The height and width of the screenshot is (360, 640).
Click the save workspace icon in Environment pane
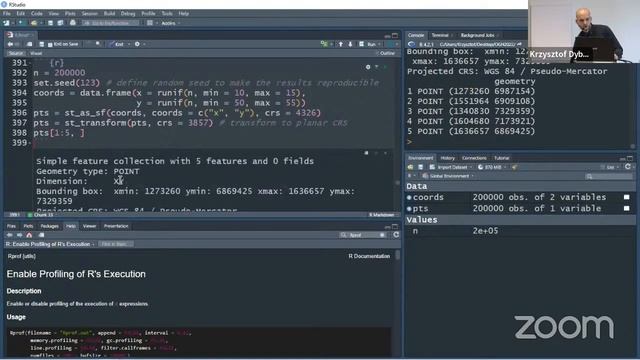[x=420, y=167]
